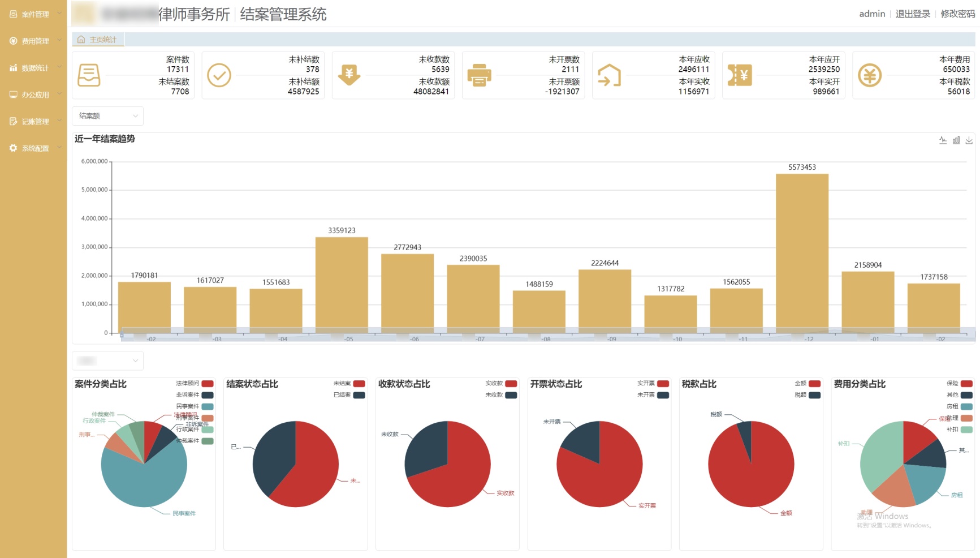Click the data zoom slider under trend chart
Viewport: 980px width, 558px height.
549,334
